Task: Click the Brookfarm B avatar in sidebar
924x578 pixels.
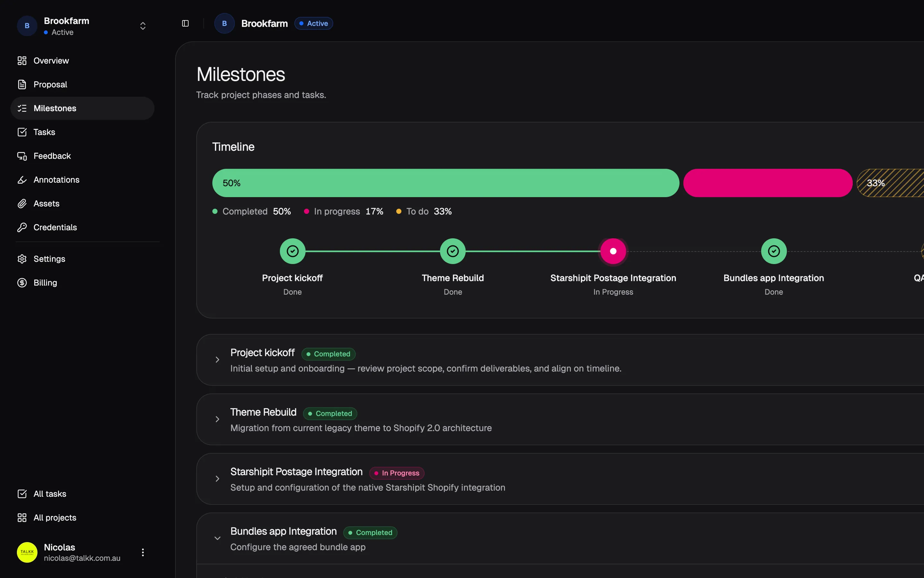Action: tap(27, 26)
